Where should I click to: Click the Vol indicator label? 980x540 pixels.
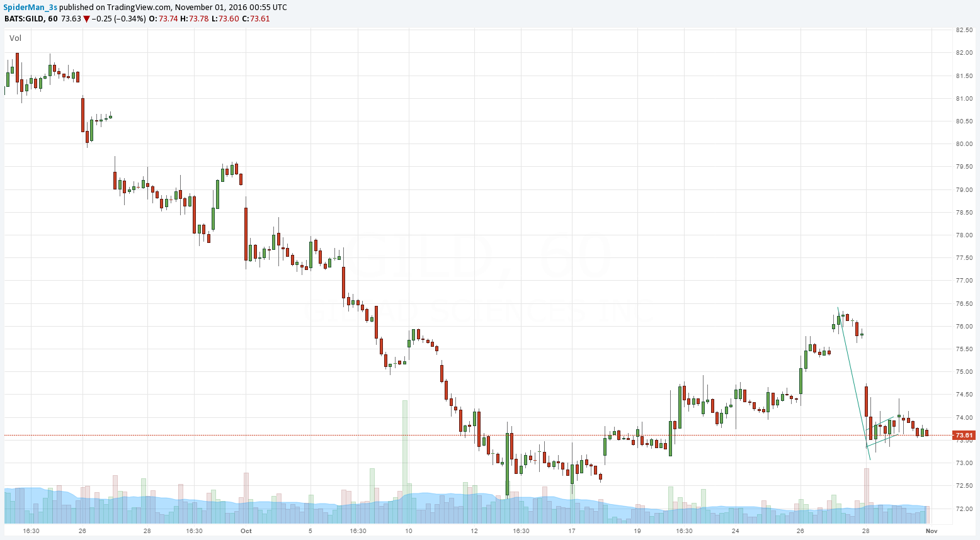tap(15, 38)
